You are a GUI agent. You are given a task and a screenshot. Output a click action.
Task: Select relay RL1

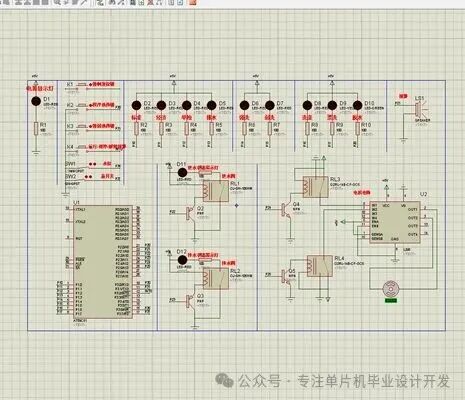coord(216,191)
